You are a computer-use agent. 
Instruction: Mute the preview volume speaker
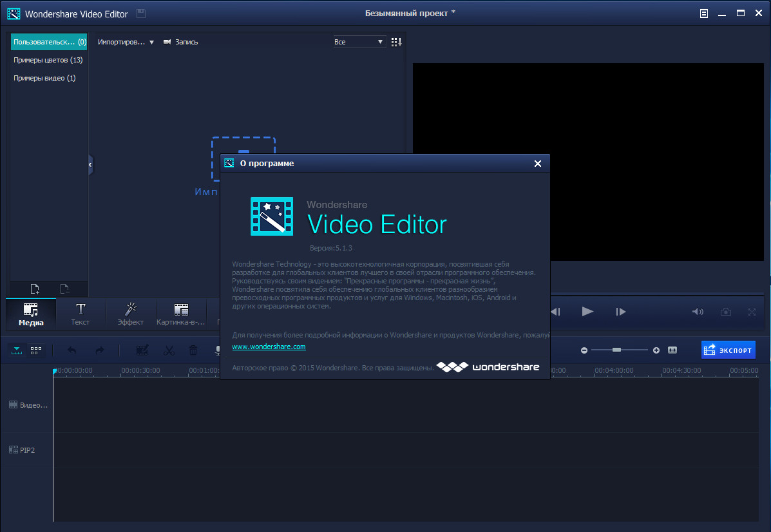click(x=698, y=312)
